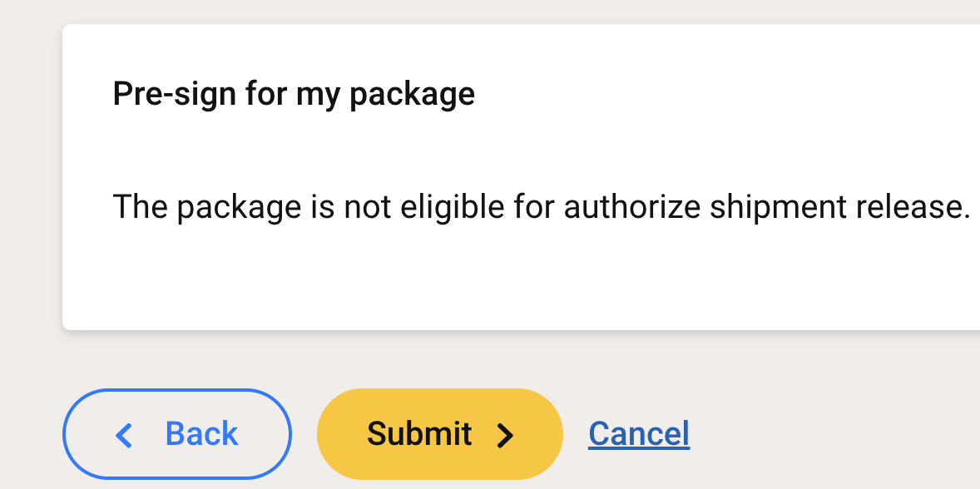This screenshot has height=489, width=980.
Task: Click the Cancel link
Action: pos(638,434)
